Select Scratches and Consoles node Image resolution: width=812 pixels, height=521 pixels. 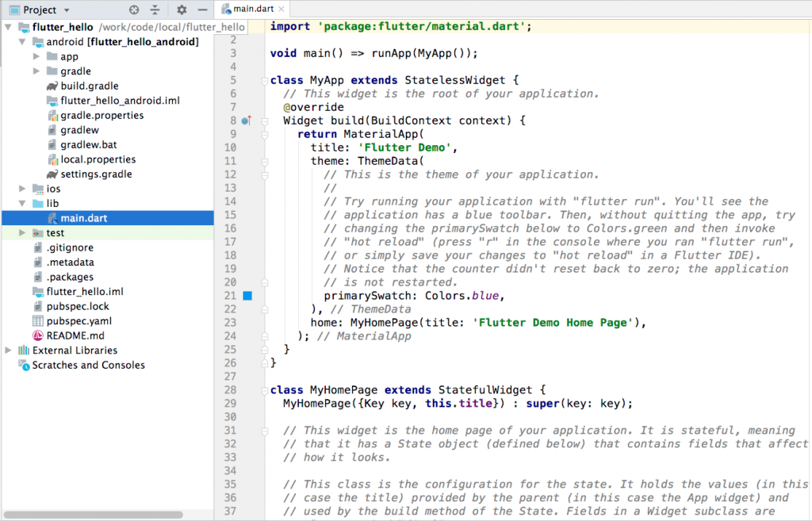coord(89,365)
